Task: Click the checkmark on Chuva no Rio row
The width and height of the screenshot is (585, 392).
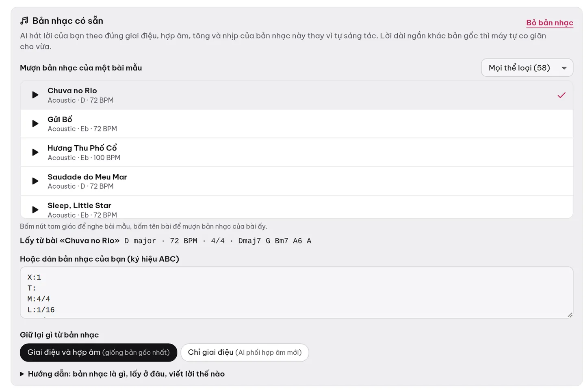Action: pos(561,95)
